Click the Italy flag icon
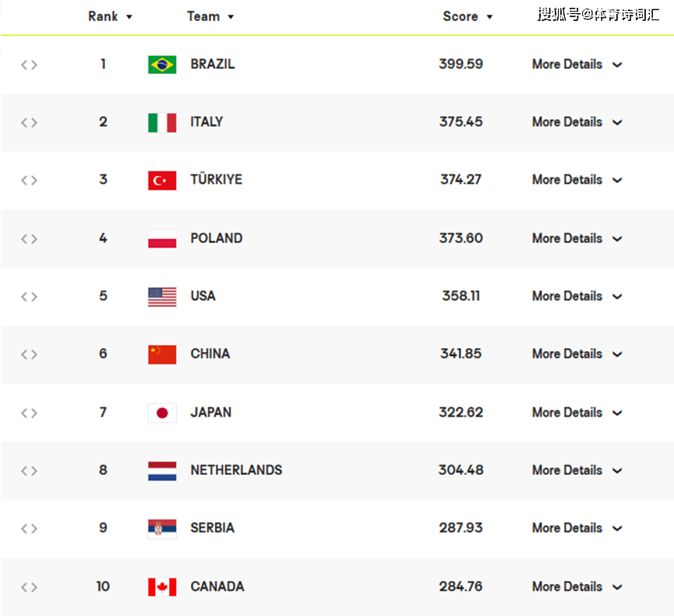Viewport: 674px width, 616px height. tap(162, 122)
